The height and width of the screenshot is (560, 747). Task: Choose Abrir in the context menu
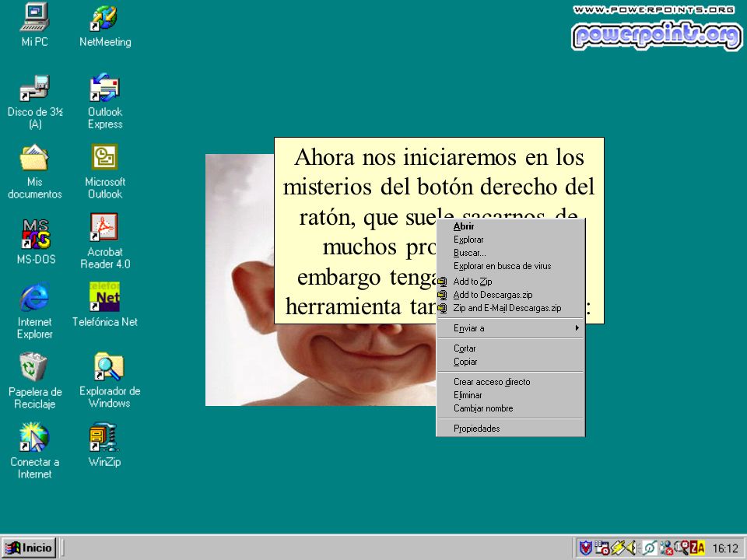510,226
